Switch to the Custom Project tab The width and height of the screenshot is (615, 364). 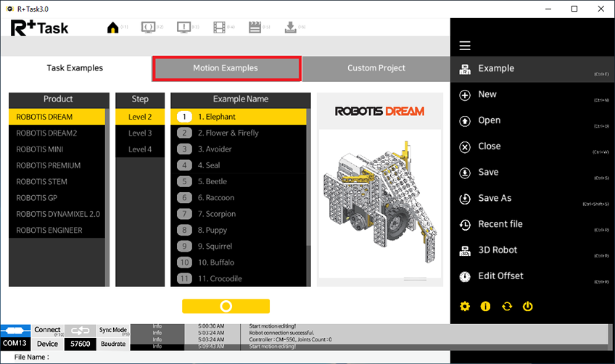click(x=376, y=68)
